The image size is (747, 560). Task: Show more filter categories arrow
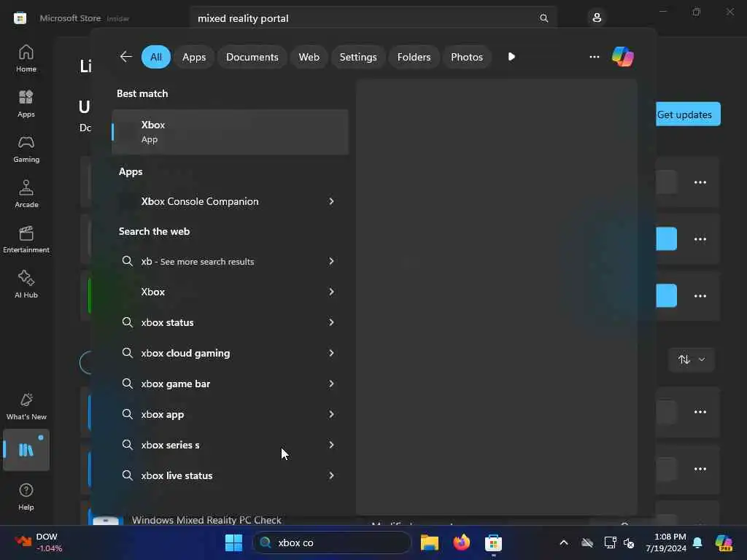[511, 57]
